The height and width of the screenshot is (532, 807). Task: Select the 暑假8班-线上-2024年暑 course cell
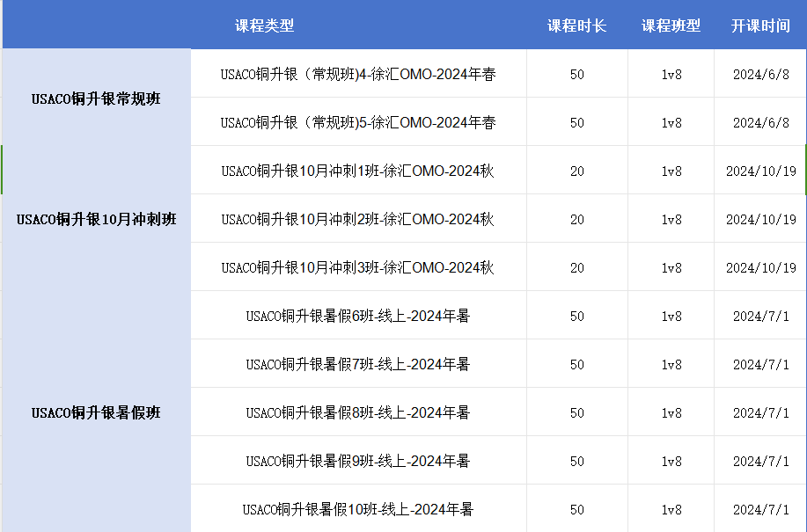coord(358,412)
